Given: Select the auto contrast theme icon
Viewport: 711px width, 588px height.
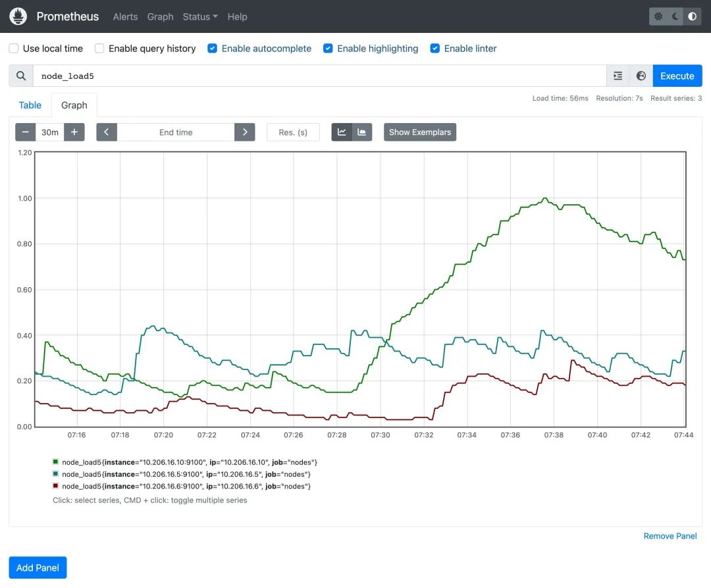Looking at the screenshot, I should (x=692, y=16).
